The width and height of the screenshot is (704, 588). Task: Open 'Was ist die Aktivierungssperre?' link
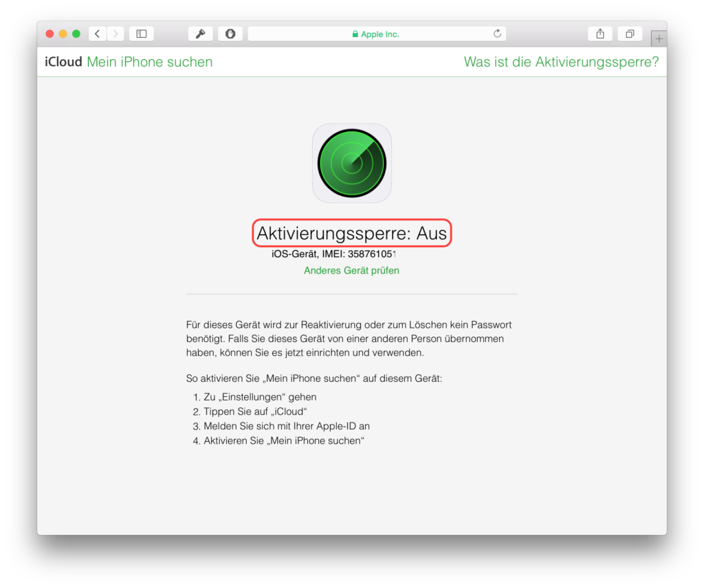click(561, 62)
